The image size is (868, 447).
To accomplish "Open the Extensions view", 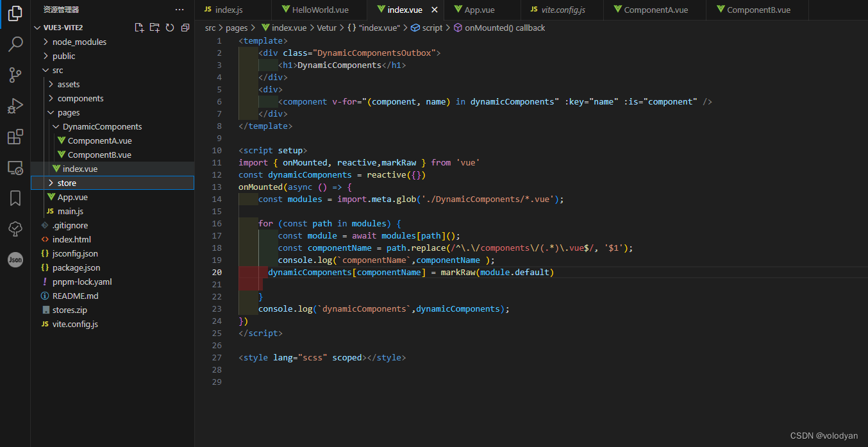I will (15, 137).
